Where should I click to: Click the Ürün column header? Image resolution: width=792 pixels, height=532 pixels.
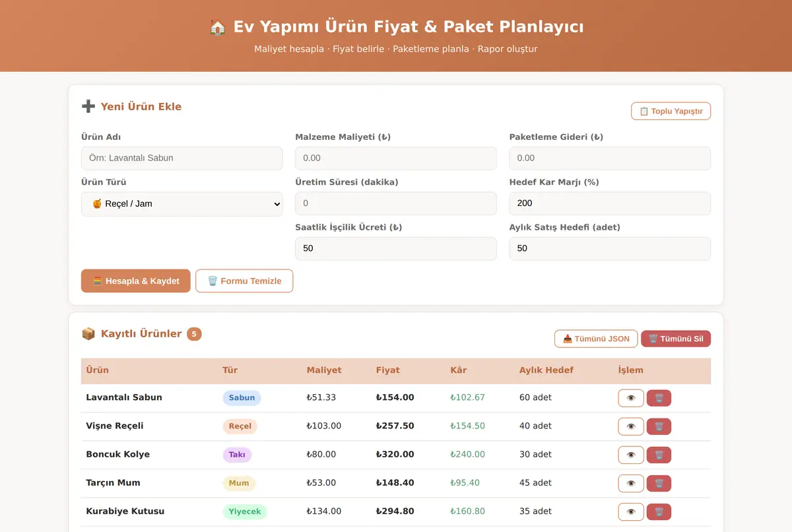point(98,370)
